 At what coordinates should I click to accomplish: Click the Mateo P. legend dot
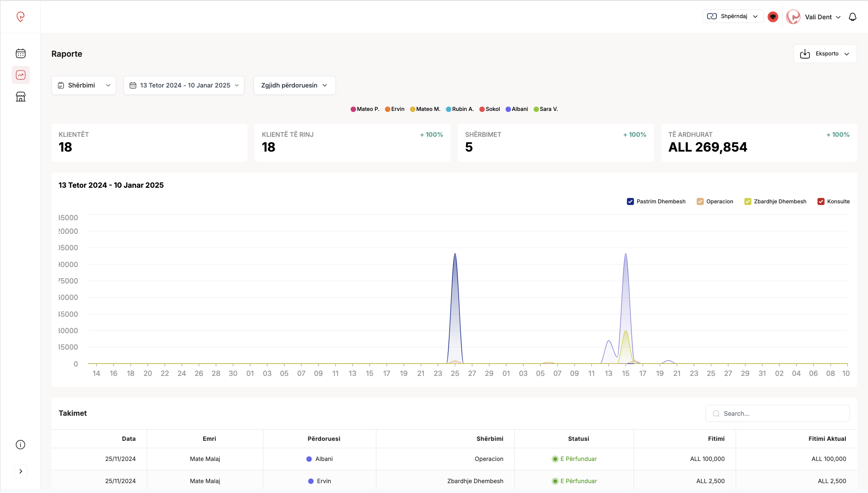click(x=353, y=109)
